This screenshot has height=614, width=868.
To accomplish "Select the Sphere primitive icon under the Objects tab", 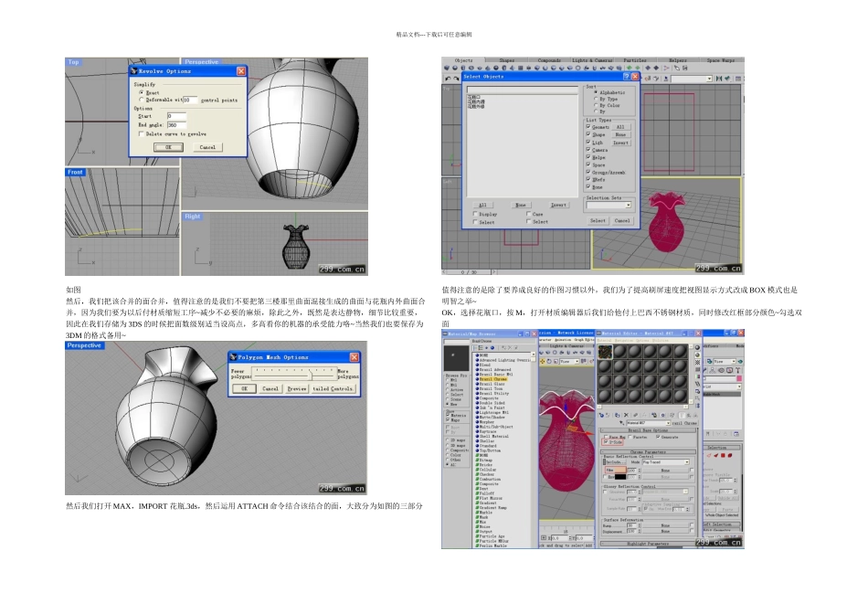I will [x=455, y=69].
